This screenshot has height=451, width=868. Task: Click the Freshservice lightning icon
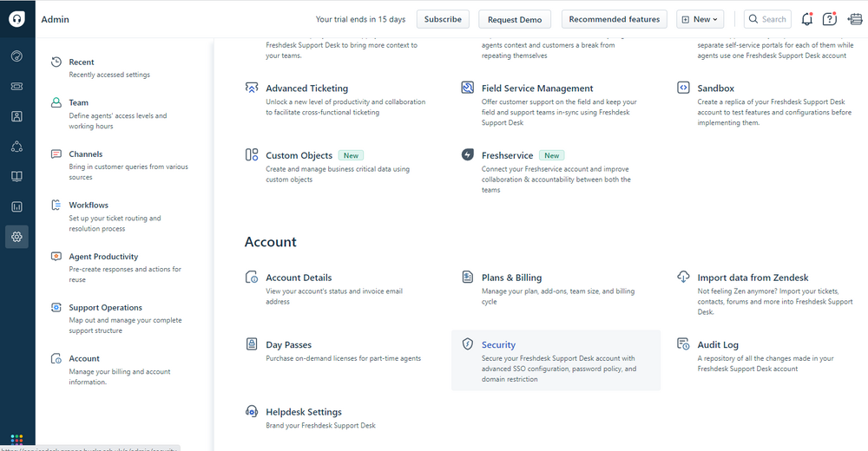pyautogui.click(x=468, y=155)
